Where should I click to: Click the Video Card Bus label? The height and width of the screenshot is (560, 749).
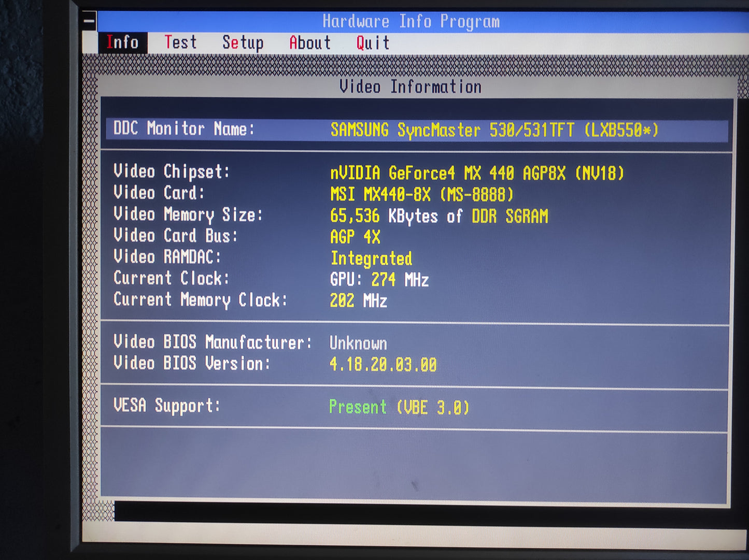(x=176, y=236)
